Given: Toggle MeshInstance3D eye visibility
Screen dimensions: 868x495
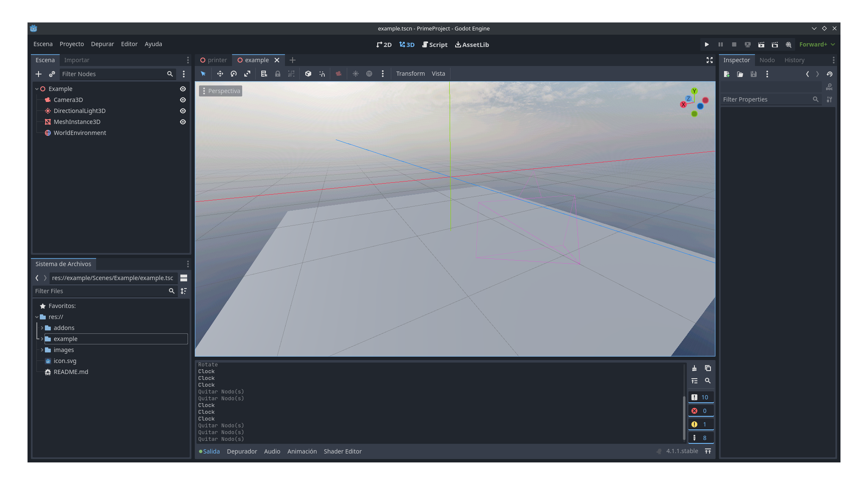Looking at the screenshot, I should coord(183,122).
